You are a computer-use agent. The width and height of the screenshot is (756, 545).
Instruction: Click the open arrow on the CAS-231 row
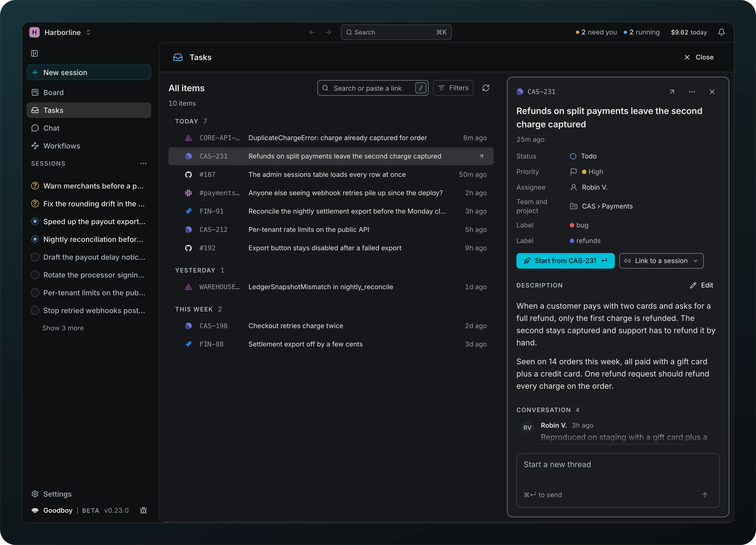pyautogui.click(x=481, y=156)
